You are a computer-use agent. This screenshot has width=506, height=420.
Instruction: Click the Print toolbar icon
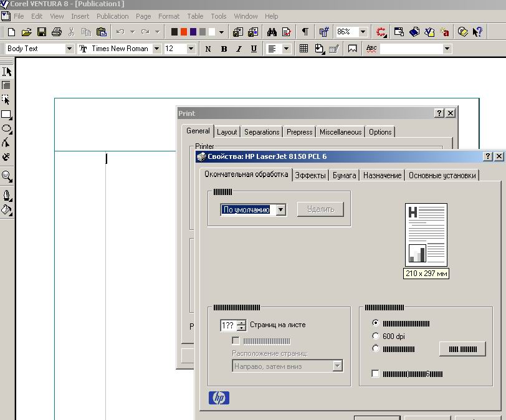57,32
